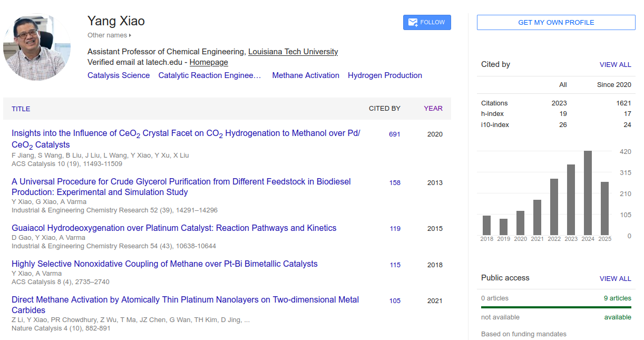Open the 0 articles not available link
This screenshot has width=644, height=340.
tap(495, 298)
